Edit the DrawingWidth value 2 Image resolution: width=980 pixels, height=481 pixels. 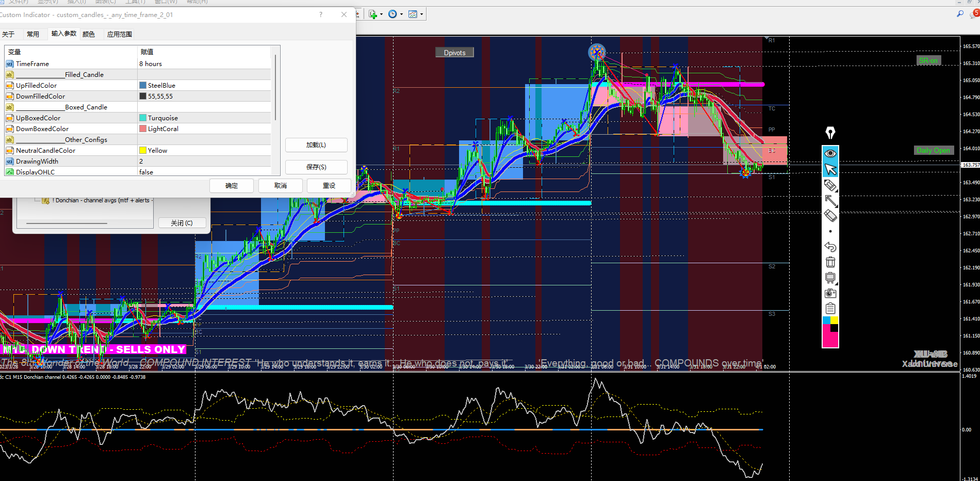coord(204,162)
